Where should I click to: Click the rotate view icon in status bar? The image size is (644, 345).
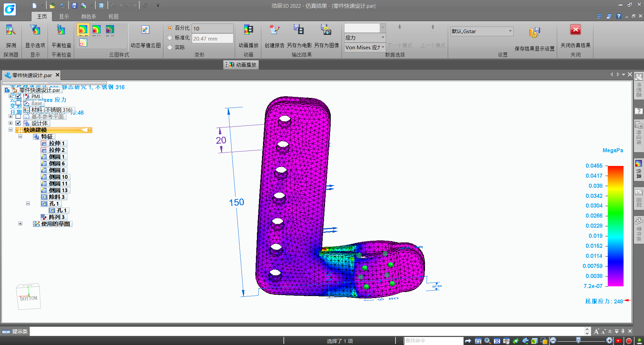click(x=516, y=341)
